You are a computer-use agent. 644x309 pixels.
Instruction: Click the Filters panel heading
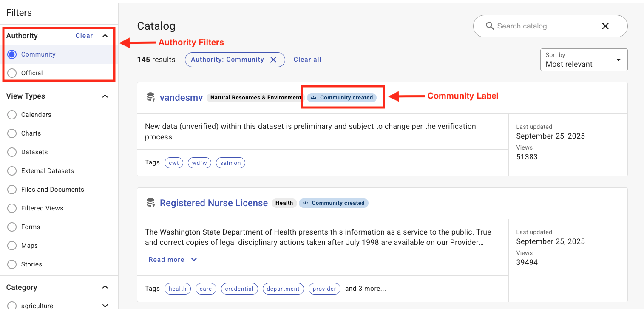pyautogui.click(x=19, y=12)
